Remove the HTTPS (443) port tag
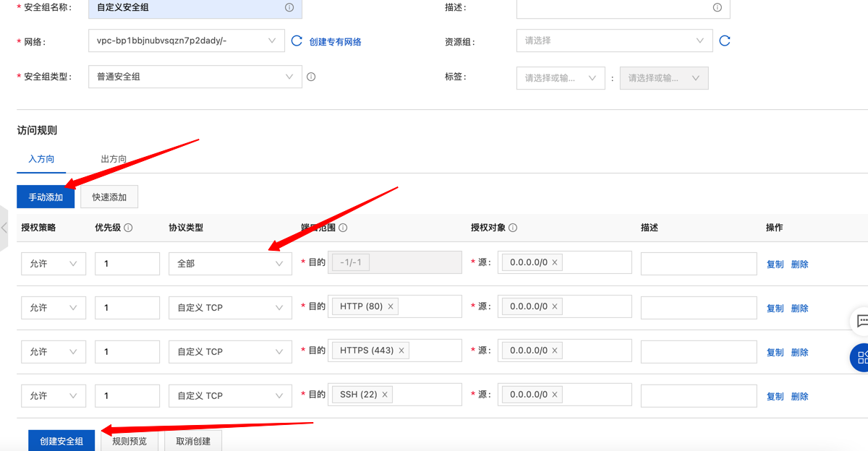The image size is (868, 451). click(x=401, y=351)
